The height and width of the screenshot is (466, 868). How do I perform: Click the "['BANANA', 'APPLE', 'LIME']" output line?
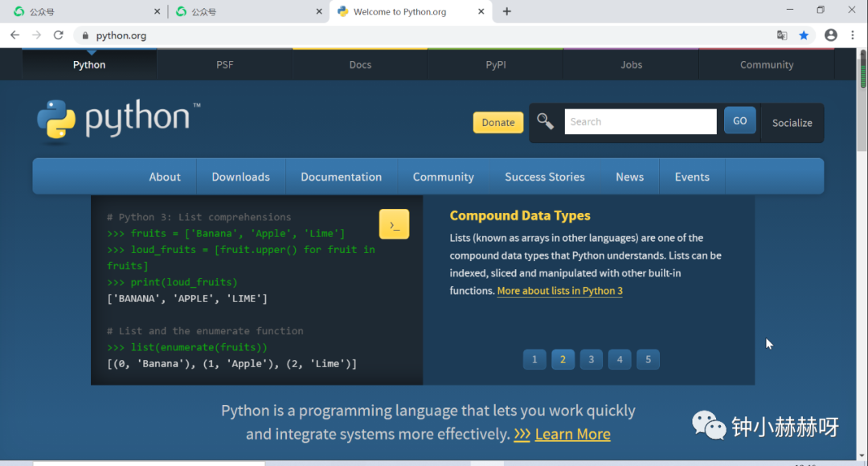(187, 299)
